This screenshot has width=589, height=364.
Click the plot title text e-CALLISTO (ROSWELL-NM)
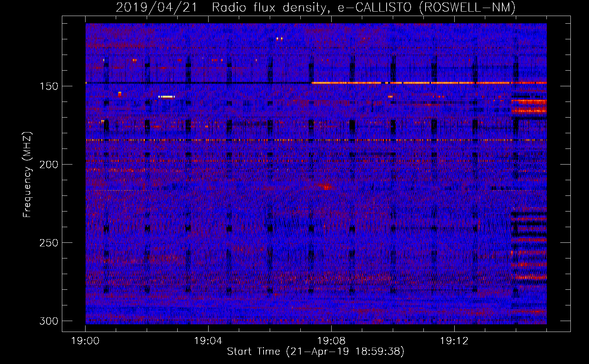427,7
